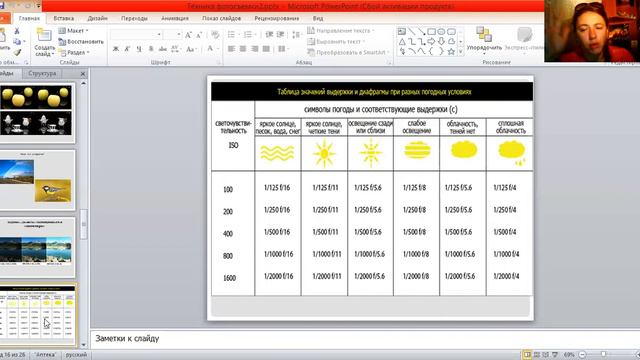Open the Анимация ribbon tab

(175, 18)
